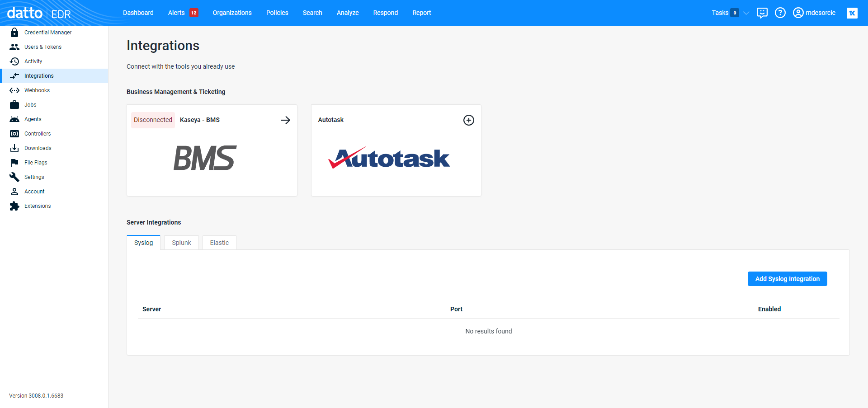Click the Enabled column header
This screenshot has height=408, width=868.
(x=769, y=309)
